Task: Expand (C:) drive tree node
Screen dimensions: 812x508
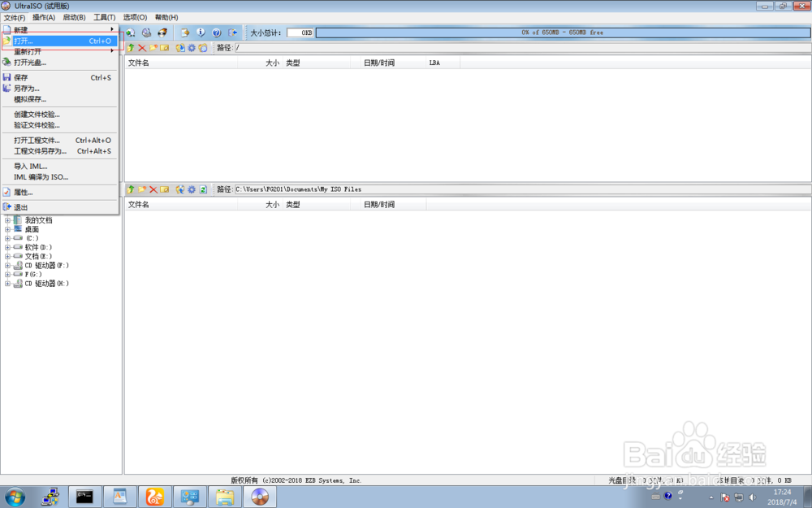Action: tap(8, 238)
